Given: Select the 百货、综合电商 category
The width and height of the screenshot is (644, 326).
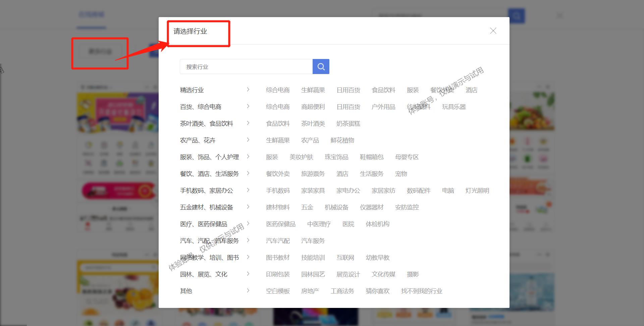Looking at the screenshot, I should (x=201, y=107).
